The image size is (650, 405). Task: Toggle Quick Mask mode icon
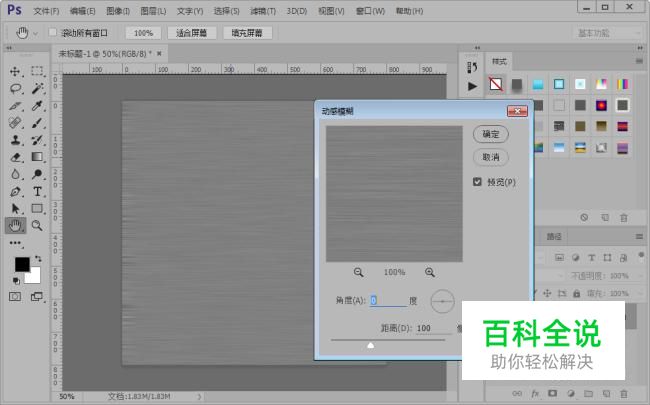15,296
